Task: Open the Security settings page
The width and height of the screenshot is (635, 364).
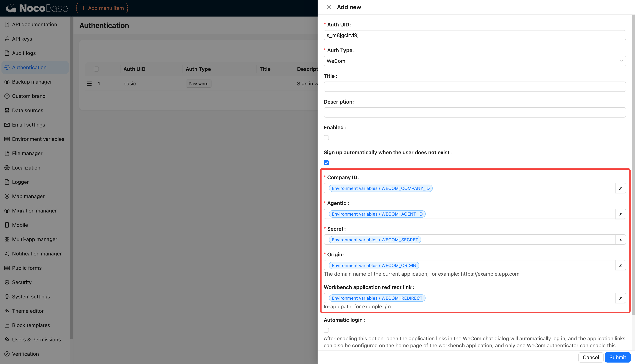Action: (22, 282)
